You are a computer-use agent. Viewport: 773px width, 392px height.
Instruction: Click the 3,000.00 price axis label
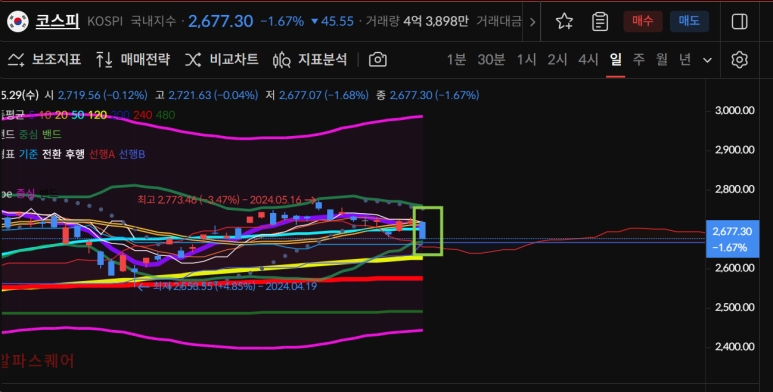pos(735,110)
